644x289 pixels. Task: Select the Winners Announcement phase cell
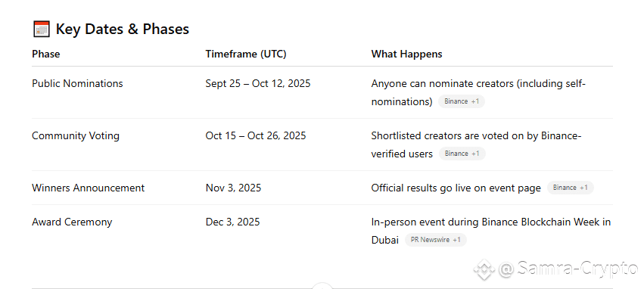89,188
